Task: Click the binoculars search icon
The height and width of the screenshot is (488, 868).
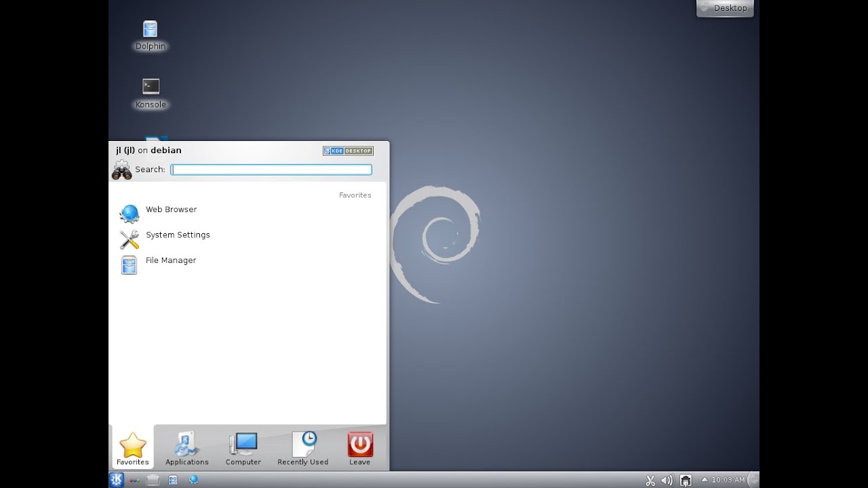Action: tap(121, 169)
